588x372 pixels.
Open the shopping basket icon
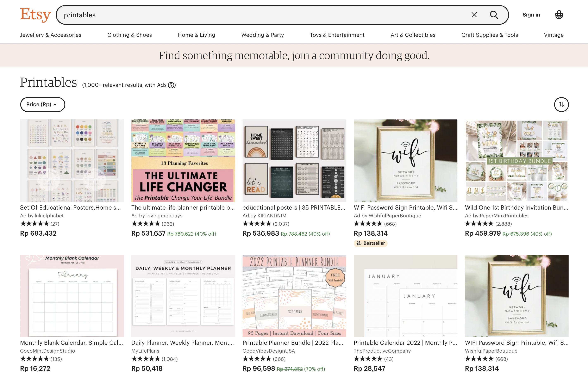559,15
